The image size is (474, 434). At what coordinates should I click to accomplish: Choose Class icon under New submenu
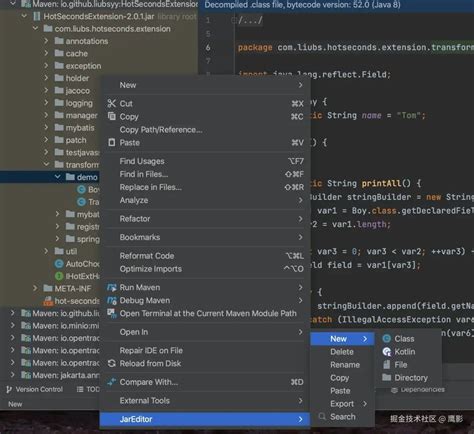[x=387, y=339]
